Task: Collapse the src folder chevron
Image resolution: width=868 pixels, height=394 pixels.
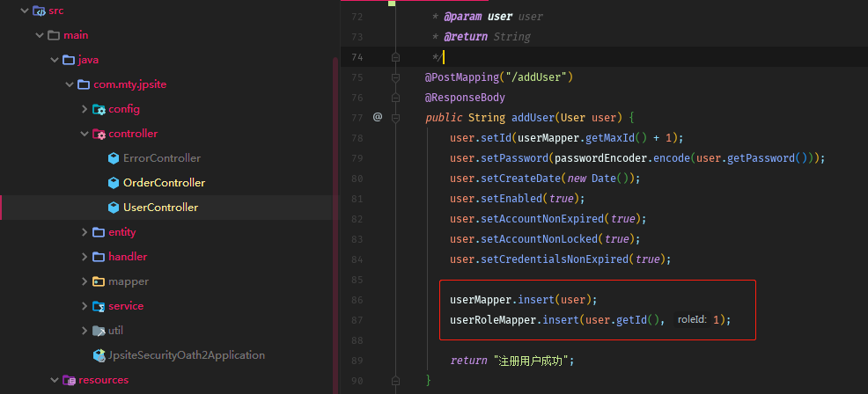Action: 25,11
